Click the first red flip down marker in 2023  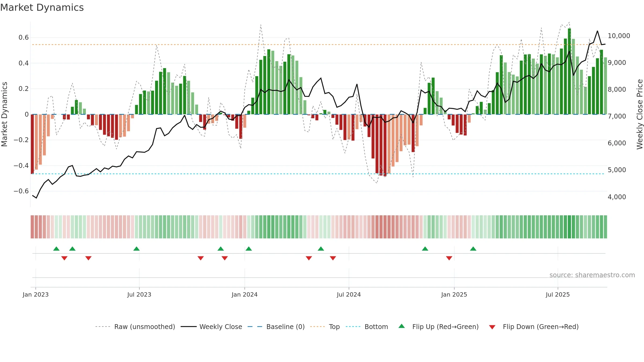coord(64,258)
